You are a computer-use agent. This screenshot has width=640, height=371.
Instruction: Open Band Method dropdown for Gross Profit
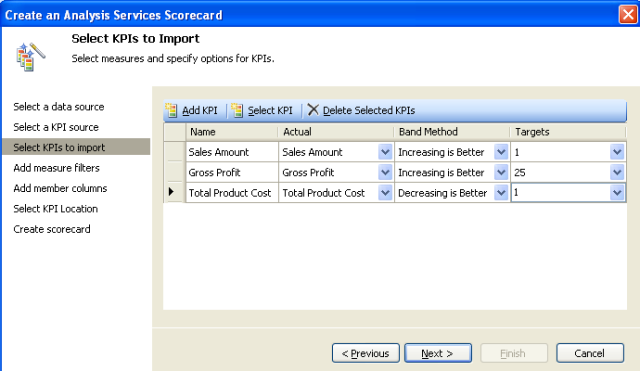[x=501, y=172]
